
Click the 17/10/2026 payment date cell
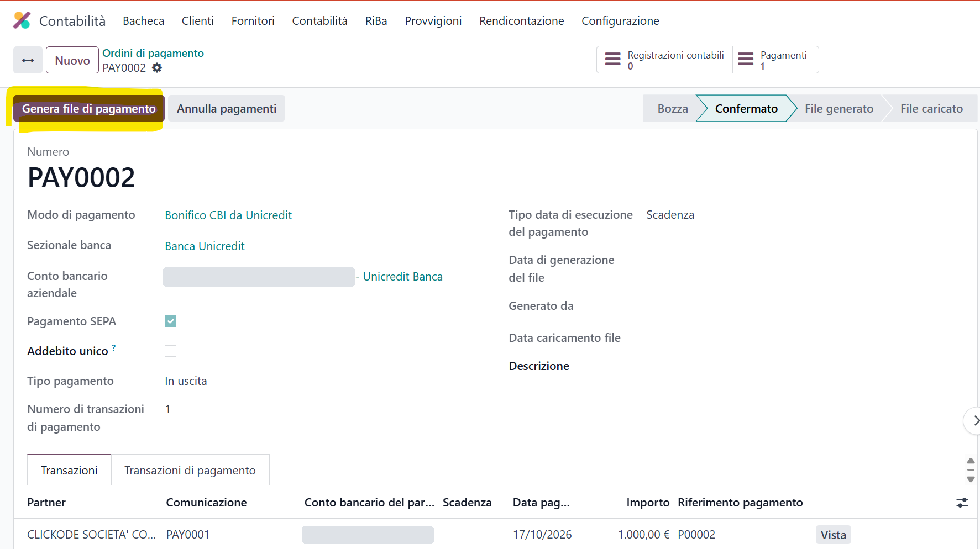tap(542, 535)
